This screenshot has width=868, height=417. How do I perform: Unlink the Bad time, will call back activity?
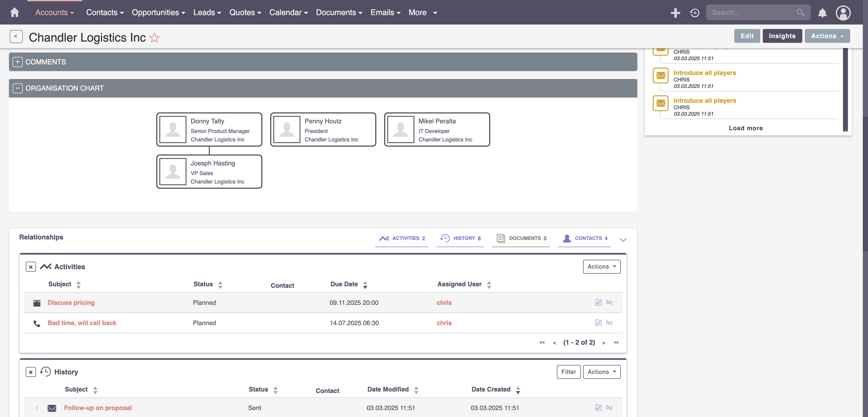click(x=609, y=323)
